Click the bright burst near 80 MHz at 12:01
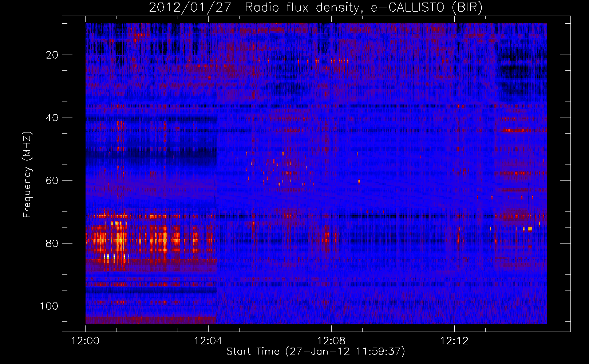 click(x=120, y=240)
